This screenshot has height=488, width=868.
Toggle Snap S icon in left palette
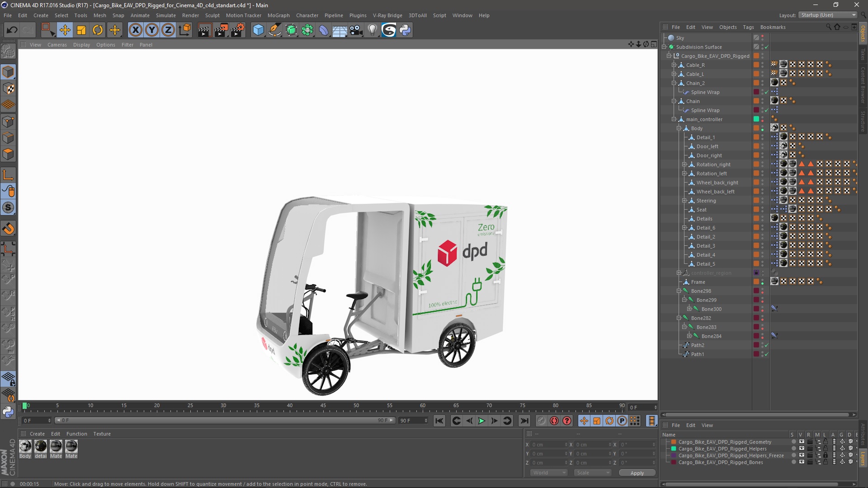8,208
